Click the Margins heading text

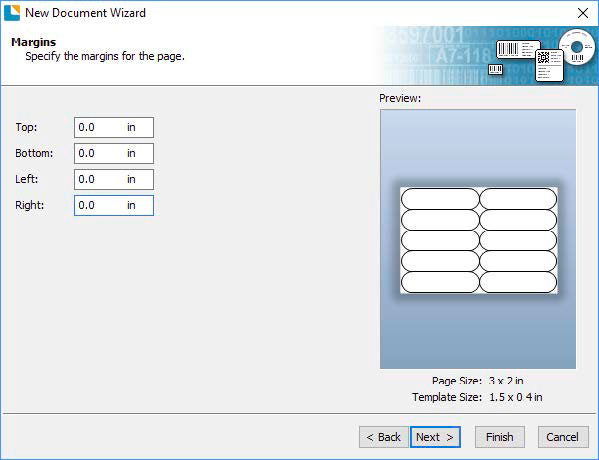click(x=34, y=42)
